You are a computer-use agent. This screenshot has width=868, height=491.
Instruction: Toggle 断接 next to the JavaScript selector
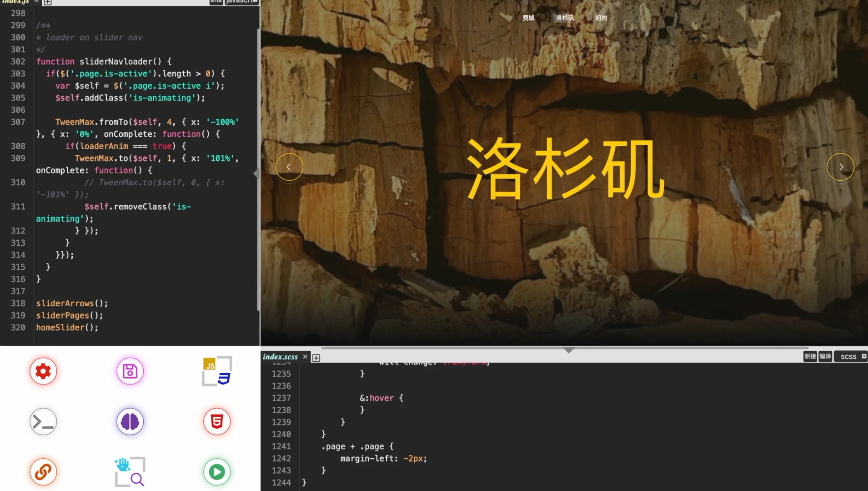[x=216, y=1]
